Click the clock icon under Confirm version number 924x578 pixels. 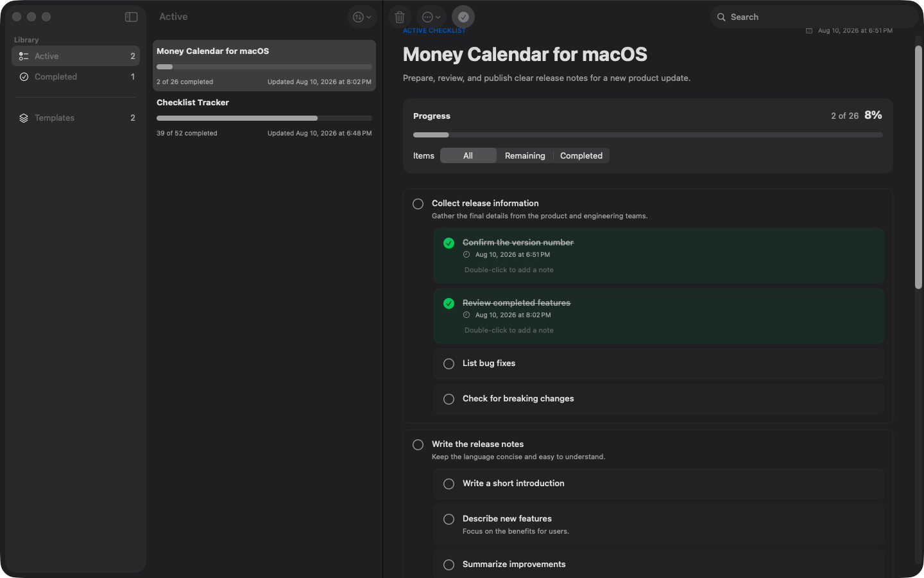(x=466, y=254)
